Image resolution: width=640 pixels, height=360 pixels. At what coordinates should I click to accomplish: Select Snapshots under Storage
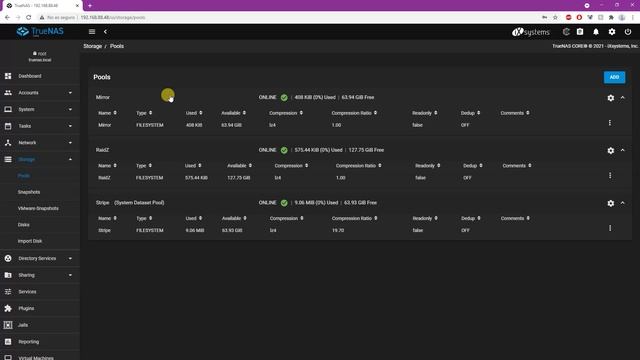tap(29, 192)
